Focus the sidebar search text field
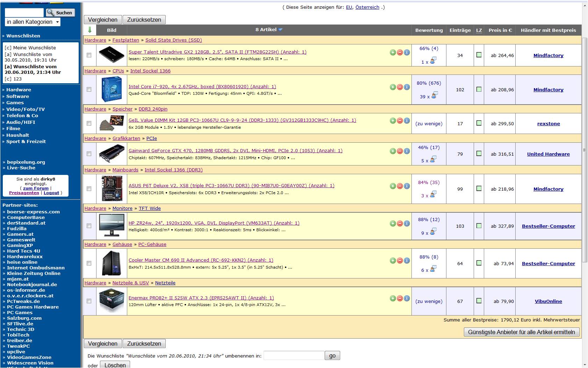 24,13
